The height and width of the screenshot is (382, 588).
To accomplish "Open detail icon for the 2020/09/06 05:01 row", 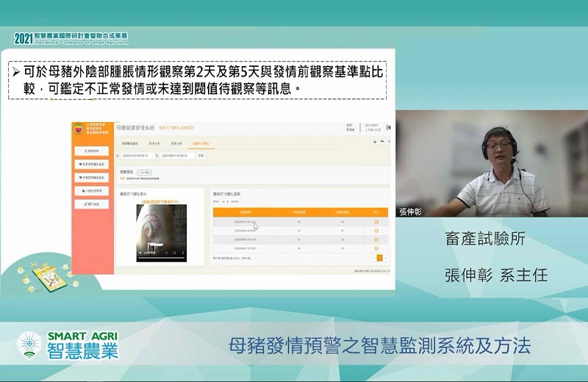I will coord(376,239).
